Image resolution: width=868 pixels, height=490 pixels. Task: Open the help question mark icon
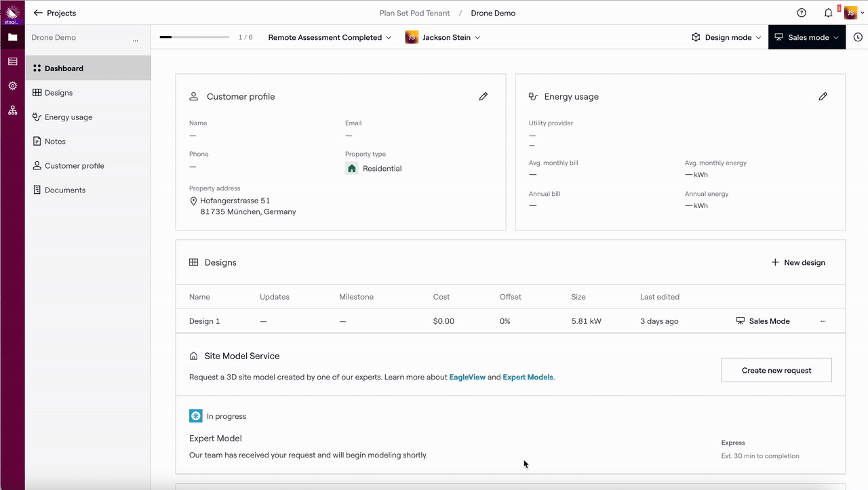(x=802, y=13)
